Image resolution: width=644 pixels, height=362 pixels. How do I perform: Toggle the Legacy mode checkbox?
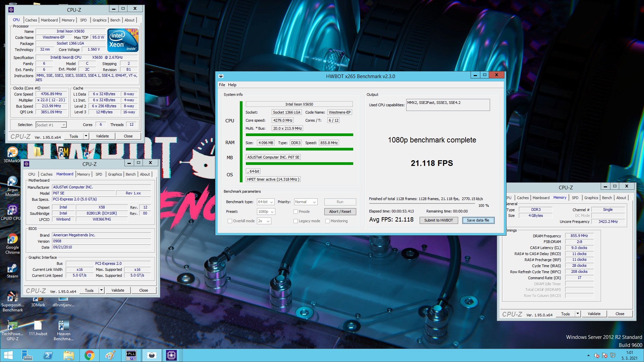296,221
